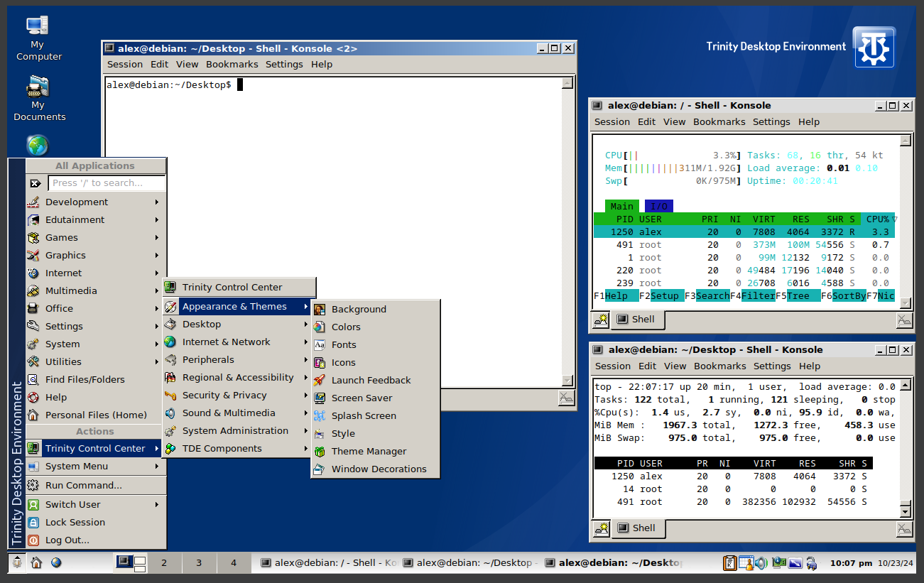The width and height of the screenshot is (924, 583).
Task: Switch to the I/O tab in htop
Action: [x=658, y=207]
